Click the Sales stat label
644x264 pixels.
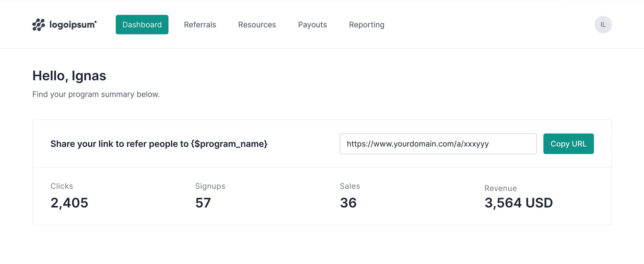point(350,186)
